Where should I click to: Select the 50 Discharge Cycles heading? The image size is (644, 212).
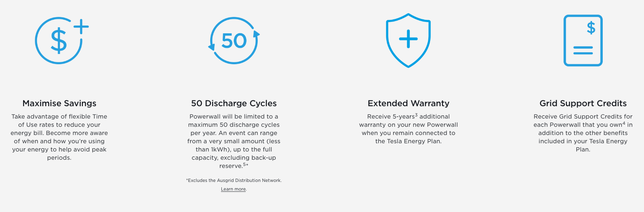(x=234, y=103)
